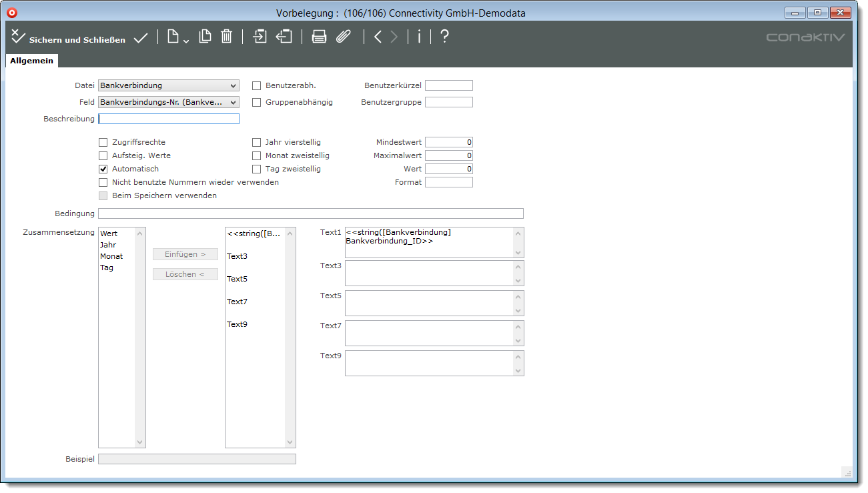Click the save checkmark icon in toolbar
This screenshot has width=868, height=493.
140,38
